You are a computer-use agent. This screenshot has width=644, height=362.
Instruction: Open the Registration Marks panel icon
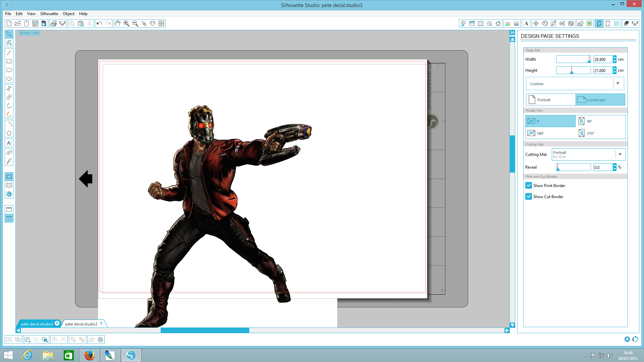coord(608,23)
